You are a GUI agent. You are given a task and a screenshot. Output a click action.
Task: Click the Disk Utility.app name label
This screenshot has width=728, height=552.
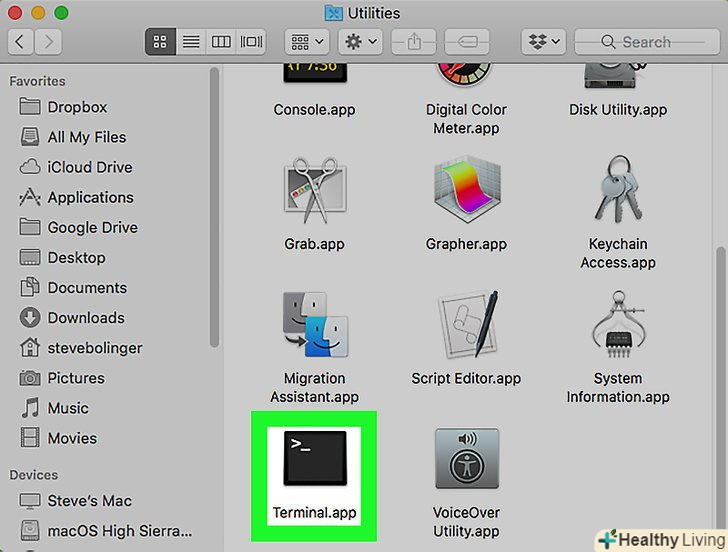coord(618,110)
